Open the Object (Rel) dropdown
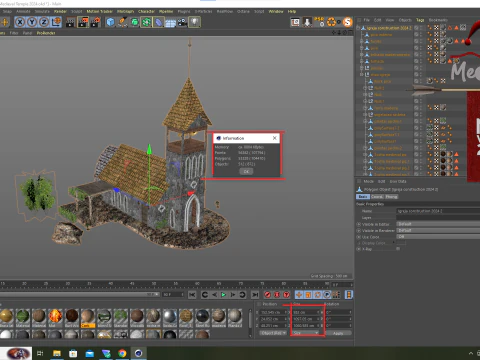The width and height of the screenshot is (480, 360). 273,333
